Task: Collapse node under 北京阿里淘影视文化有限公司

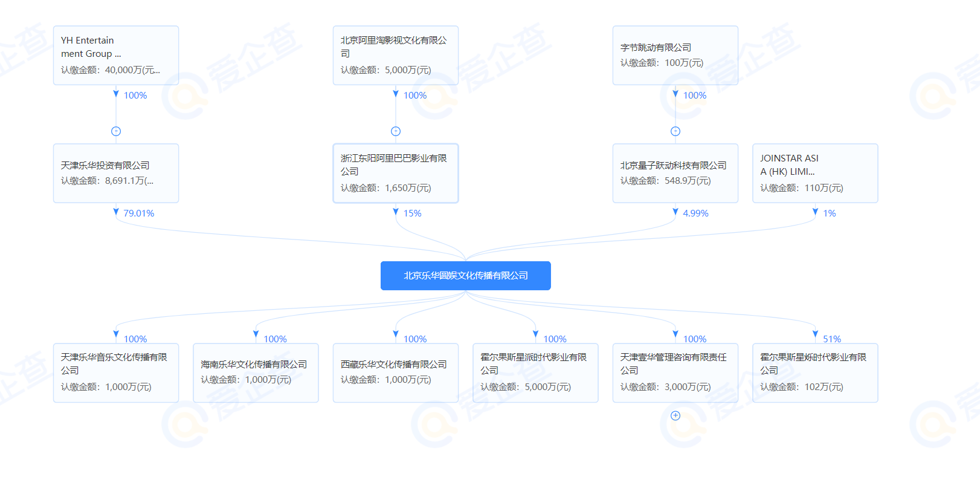Action: click(x=396, y=131)
